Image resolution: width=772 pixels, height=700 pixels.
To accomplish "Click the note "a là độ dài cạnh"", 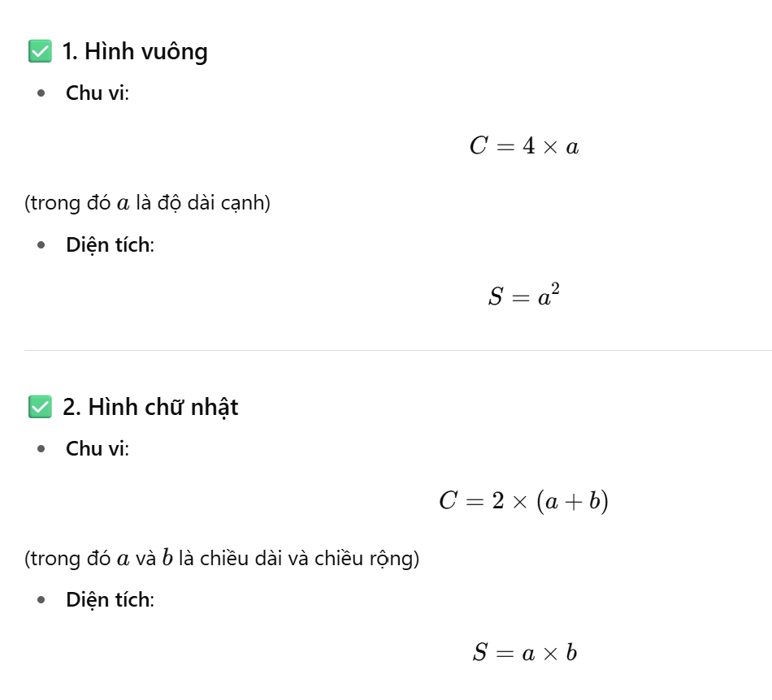I will 148,203.
